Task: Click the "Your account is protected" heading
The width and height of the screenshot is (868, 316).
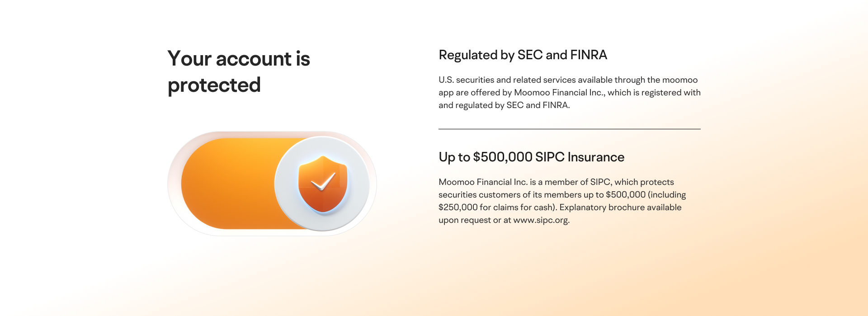Action: pos(238,72)
